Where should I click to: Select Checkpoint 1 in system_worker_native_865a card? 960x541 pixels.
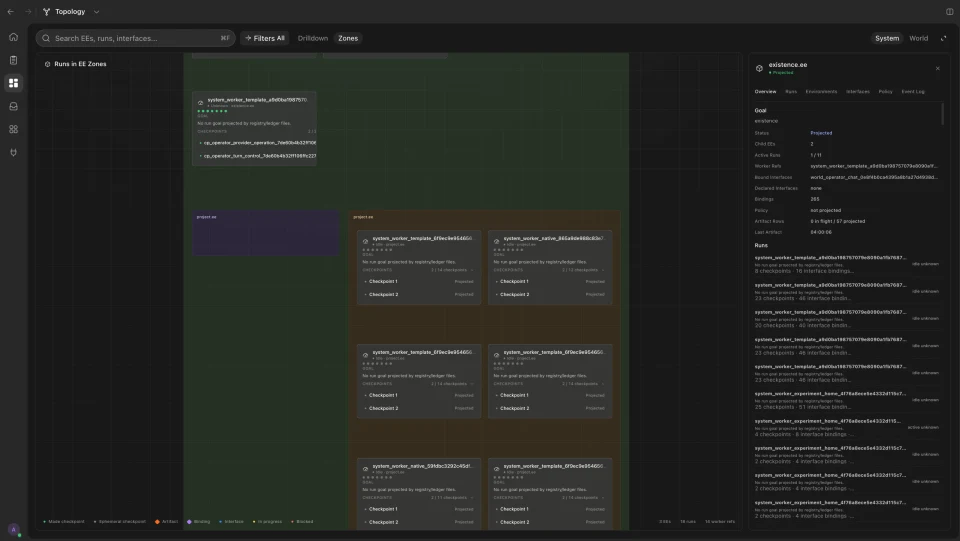550,282
